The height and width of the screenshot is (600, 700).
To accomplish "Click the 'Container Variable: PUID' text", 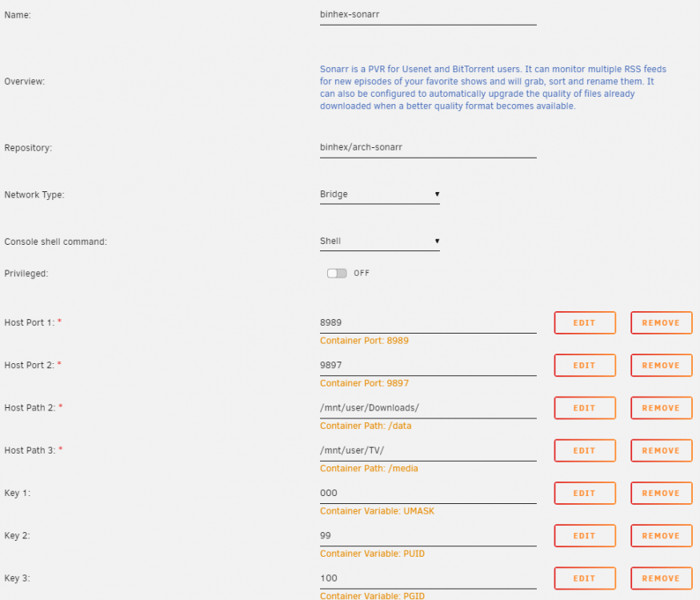I will click(372, 554).
